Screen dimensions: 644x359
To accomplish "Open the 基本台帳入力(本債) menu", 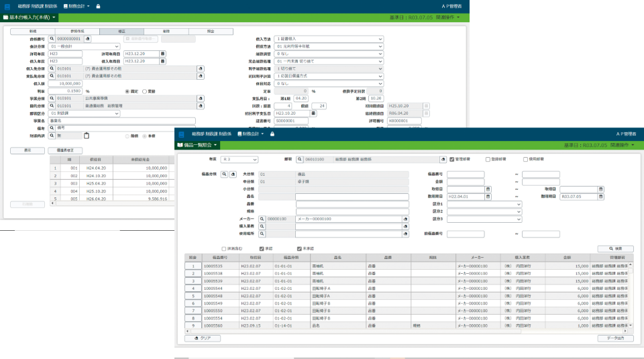I will pos(29,17).
